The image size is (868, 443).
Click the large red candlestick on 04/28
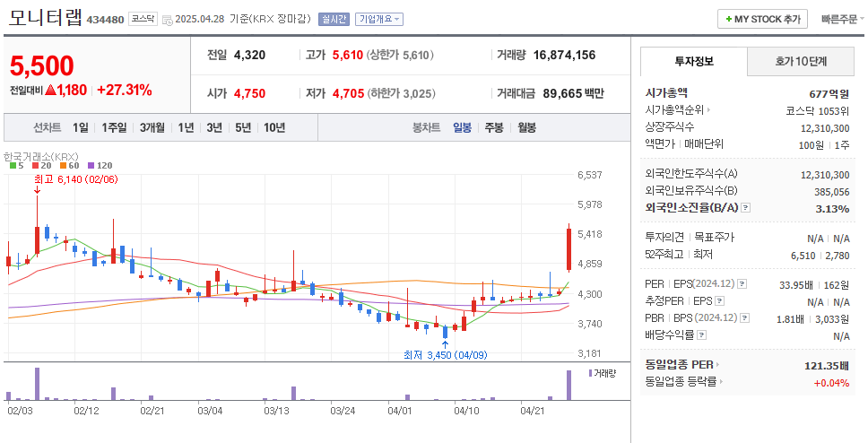[x=569, y=249]
